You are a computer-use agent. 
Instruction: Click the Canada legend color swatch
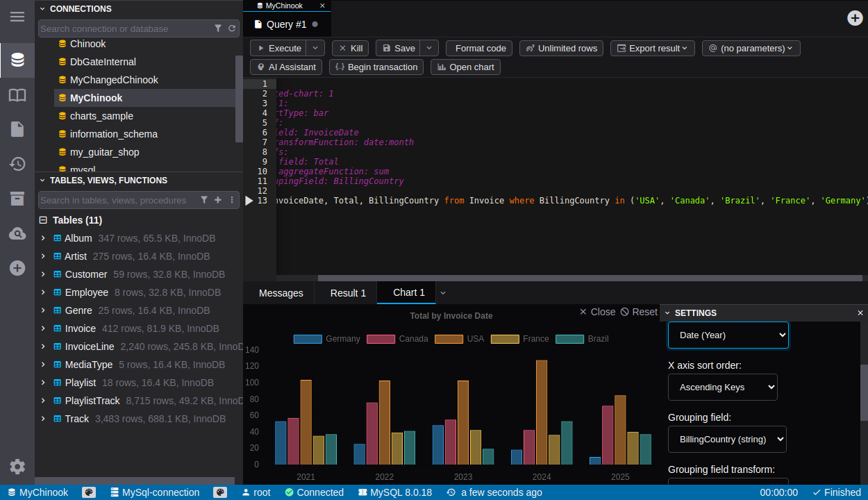tap(381, 339)
